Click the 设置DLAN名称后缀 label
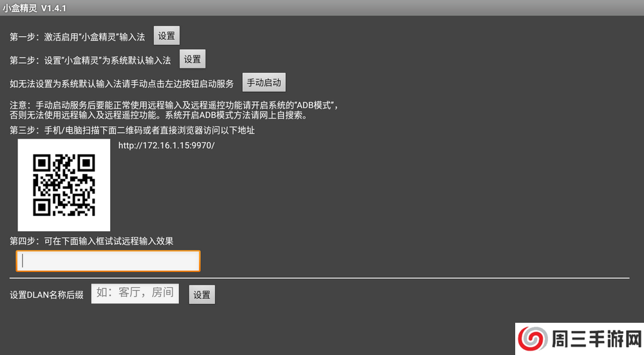The image size is (644, 355). [47, 294]
